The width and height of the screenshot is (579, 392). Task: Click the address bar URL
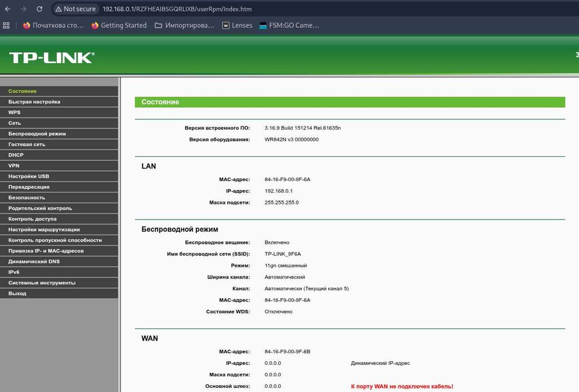click(x=177, y=9)
